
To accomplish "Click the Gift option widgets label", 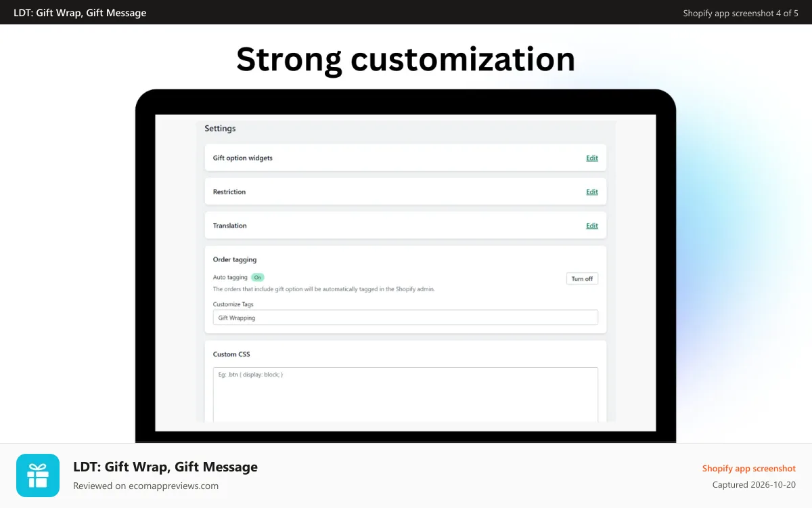I will tap(242, 158).
